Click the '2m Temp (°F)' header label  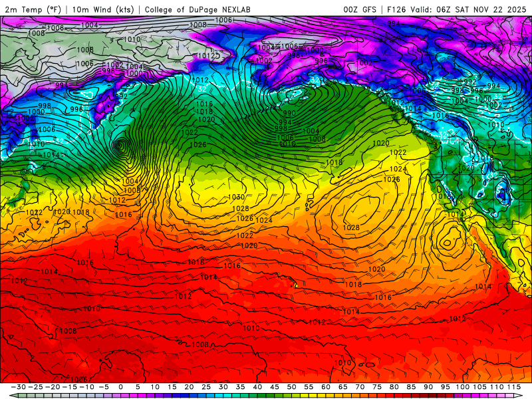pyautogui.click(x=33, y=9)
